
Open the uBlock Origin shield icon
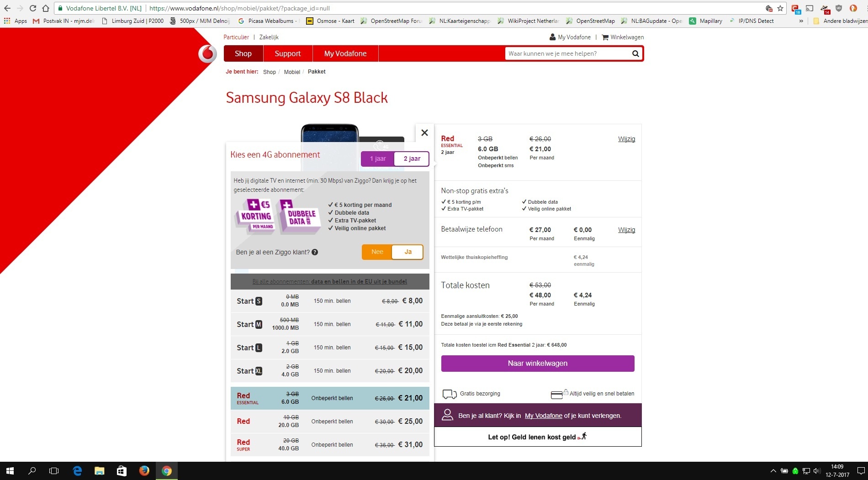point(839,8)
